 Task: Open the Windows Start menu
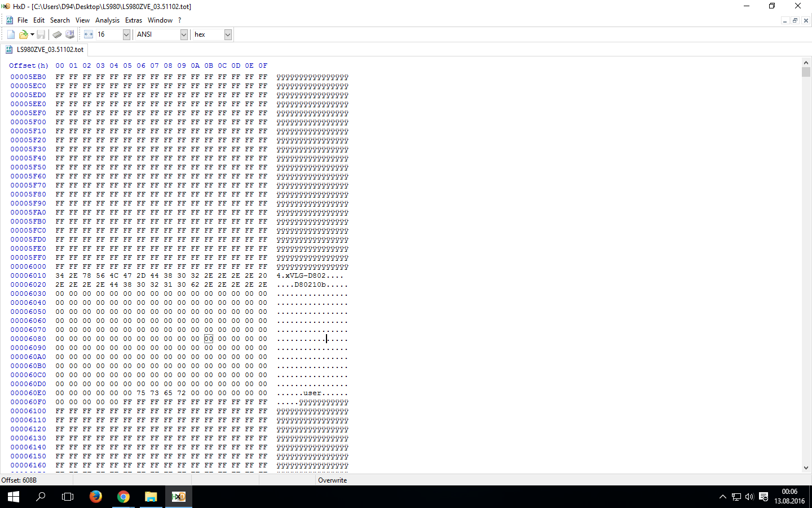[14, 497]
